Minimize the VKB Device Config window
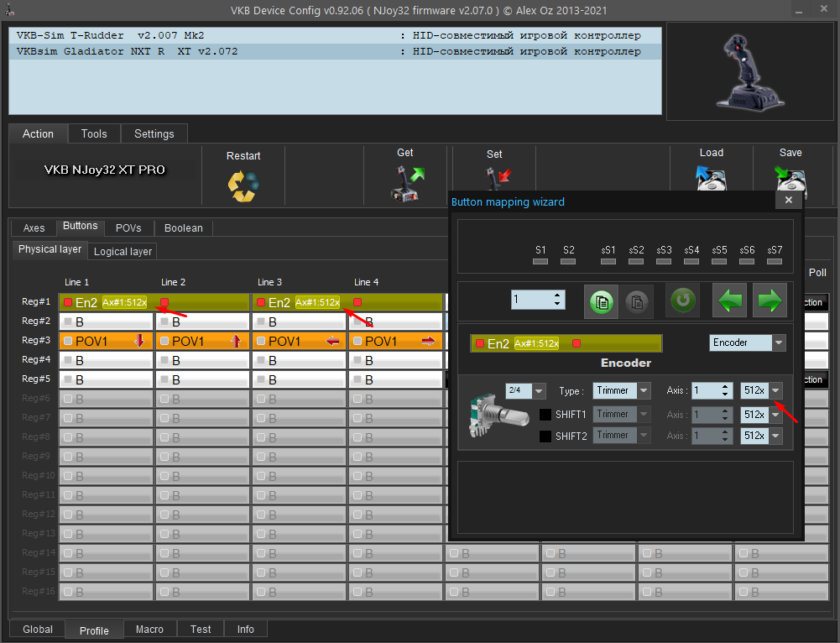Image resolution: width=840 pixels, height=643 pixels. pos(799,11)
